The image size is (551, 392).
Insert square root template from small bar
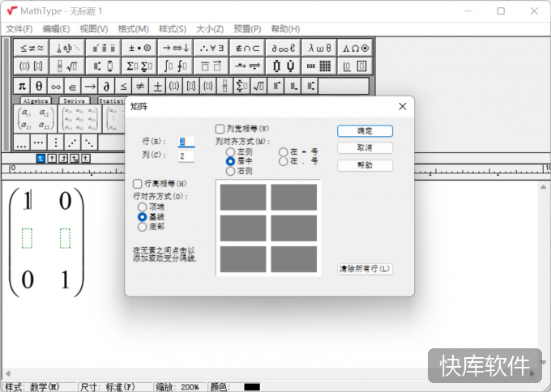pos(258,86)
